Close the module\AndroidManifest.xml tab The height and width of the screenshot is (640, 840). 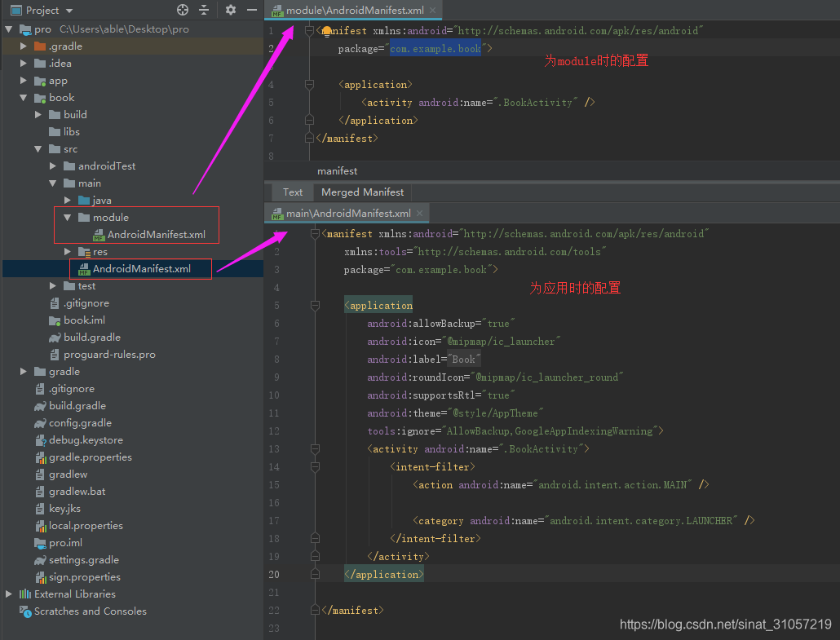(x=432, y=10)
